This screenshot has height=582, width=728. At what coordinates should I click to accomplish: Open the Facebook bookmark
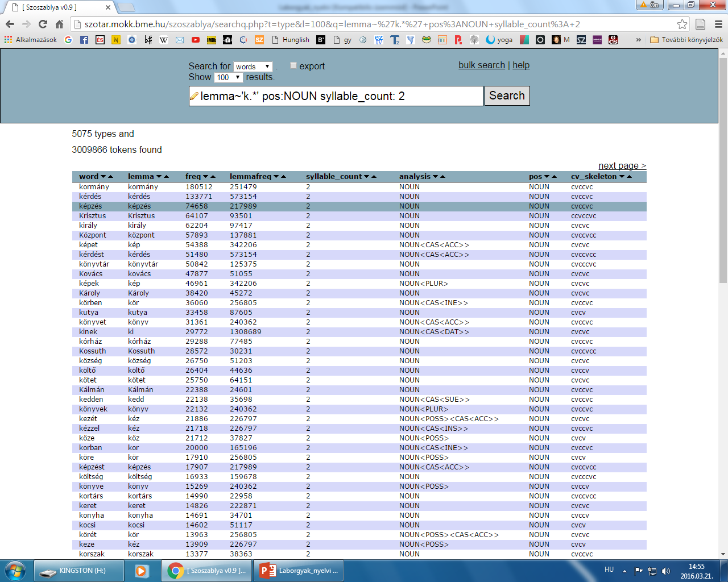coord(84,40)
